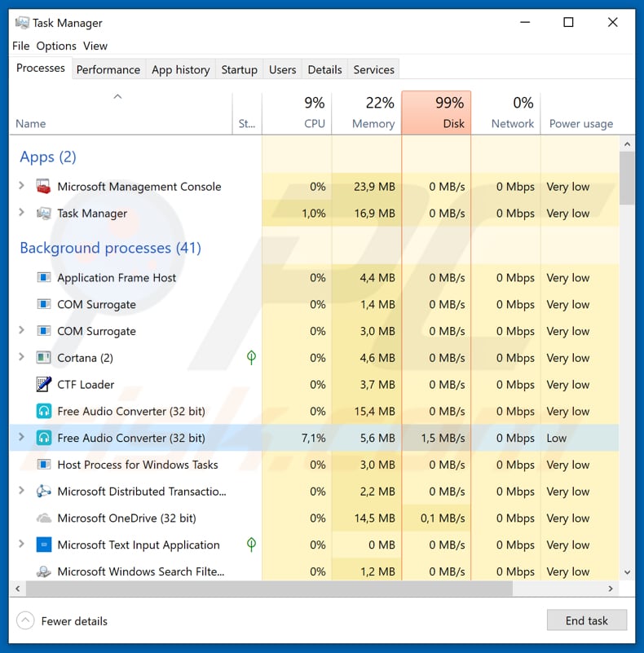This screenshot has width=644, height=653.
Task: Click the 0,1 MB/s OneDrive disk value
Action: (443, 518)
